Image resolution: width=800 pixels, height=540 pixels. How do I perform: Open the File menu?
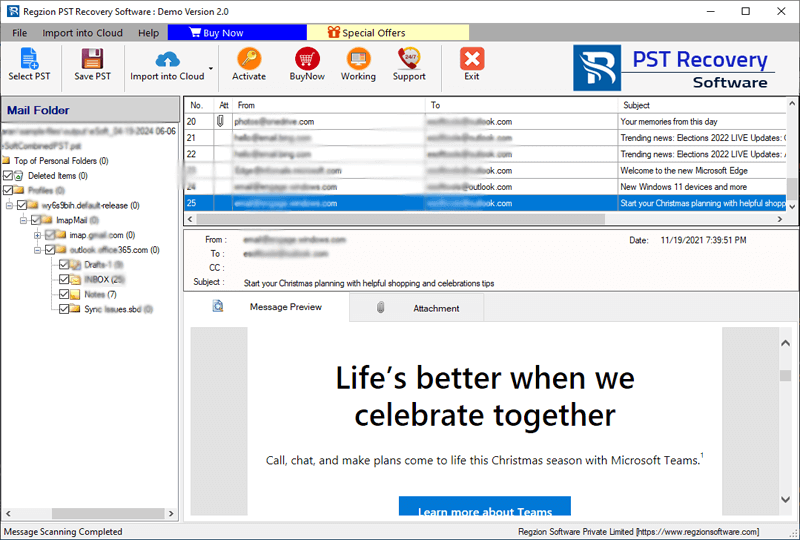20,33
